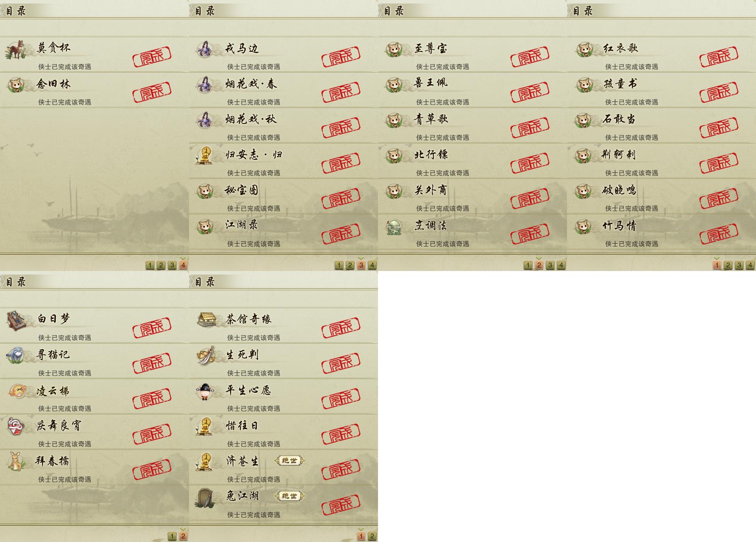Viewport: 756px width, 542px height.
Task: Click the tombstone icon beside 兔江湖
Action: pyautogui.click(x=204, y=497)
